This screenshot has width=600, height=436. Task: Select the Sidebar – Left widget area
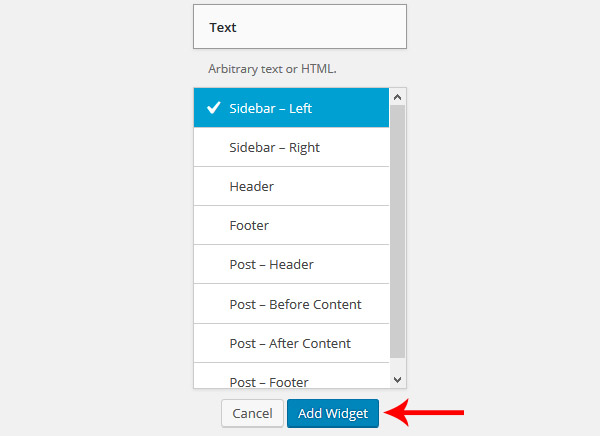tap(291, 108)
